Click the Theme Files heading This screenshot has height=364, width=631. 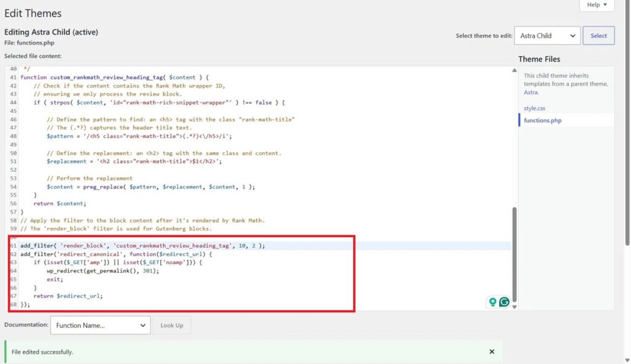pyautogui.click(x=539, y=59)
